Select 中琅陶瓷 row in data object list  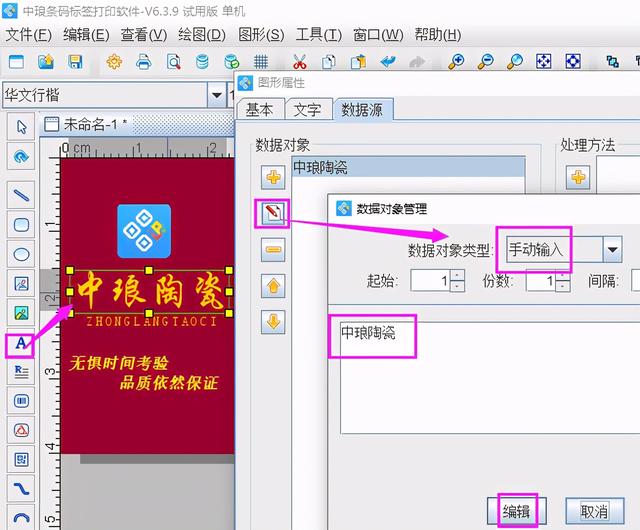click(408, 167)
